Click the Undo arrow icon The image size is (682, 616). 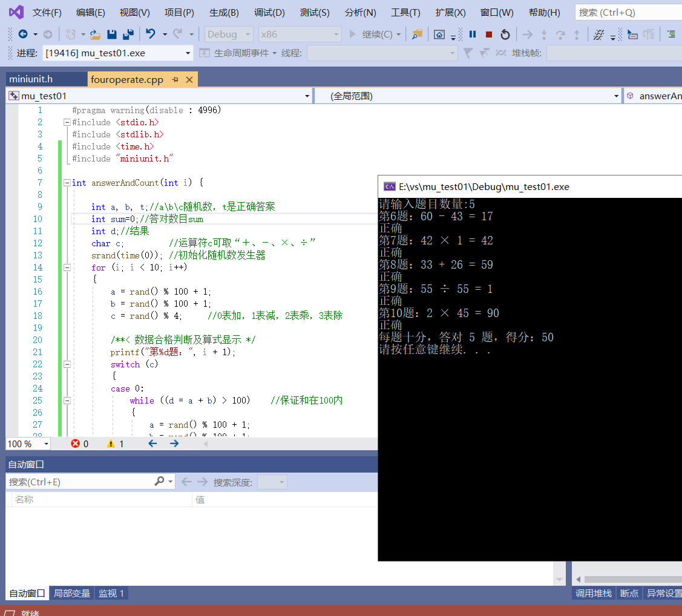(x=151, y=34)
